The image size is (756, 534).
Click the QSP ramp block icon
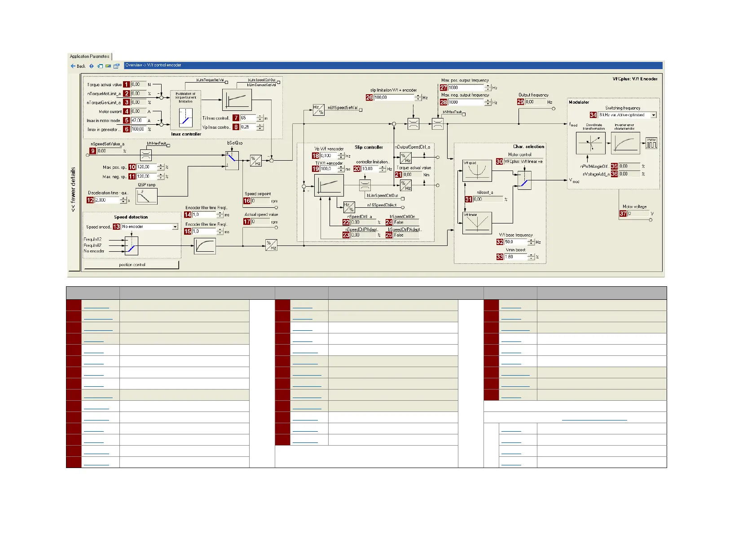pyautogui.click(x=147, y=196)
